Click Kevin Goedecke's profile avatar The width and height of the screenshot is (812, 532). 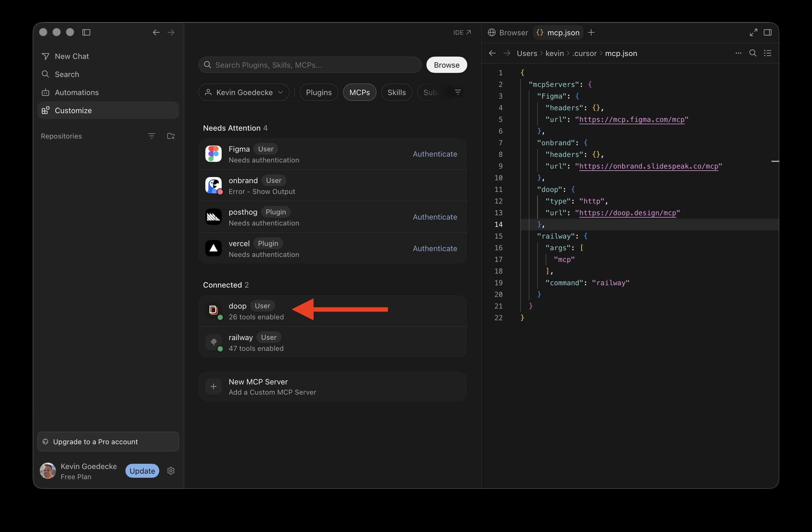click(48, 471)
